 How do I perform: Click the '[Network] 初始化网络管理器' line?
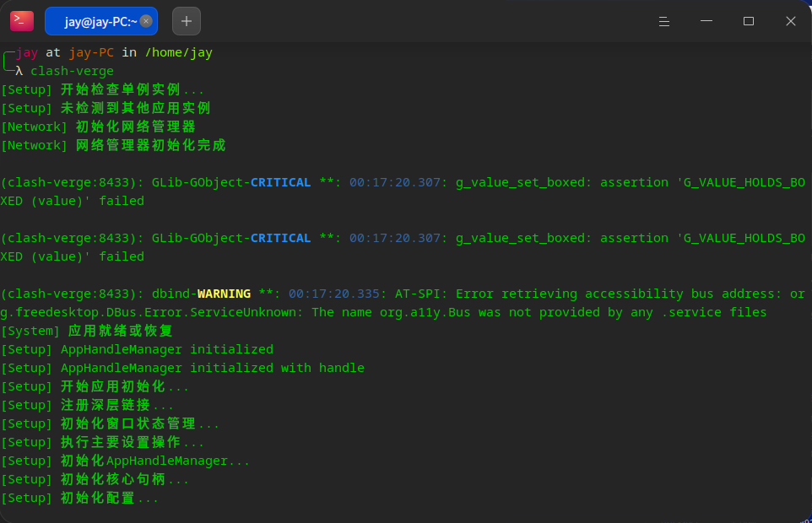click(99, 127)
